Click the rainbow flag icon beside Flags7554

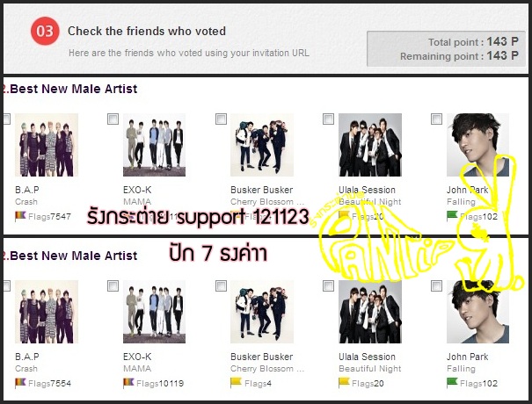[x=20, y=383]
